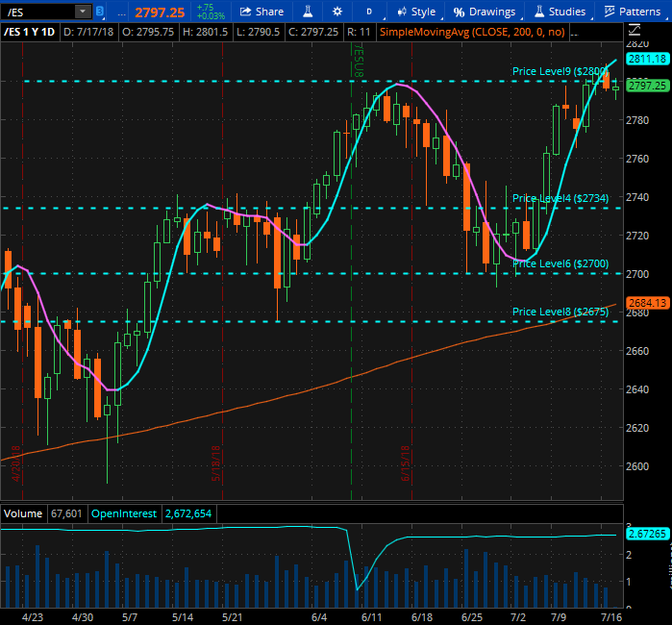
Task: Click the Volume study label
Action: click(23, 513)
